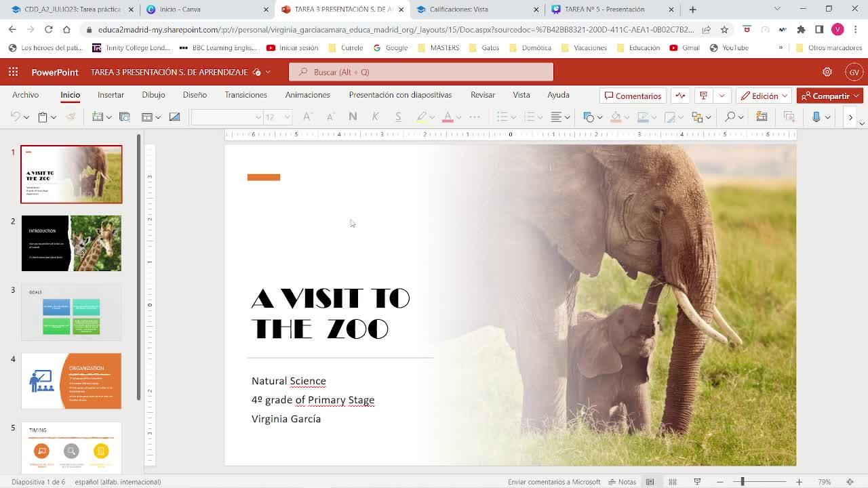Viewport: 868px width, 488px height.
Task: Click the Compartir button
Action: [829, 96]
